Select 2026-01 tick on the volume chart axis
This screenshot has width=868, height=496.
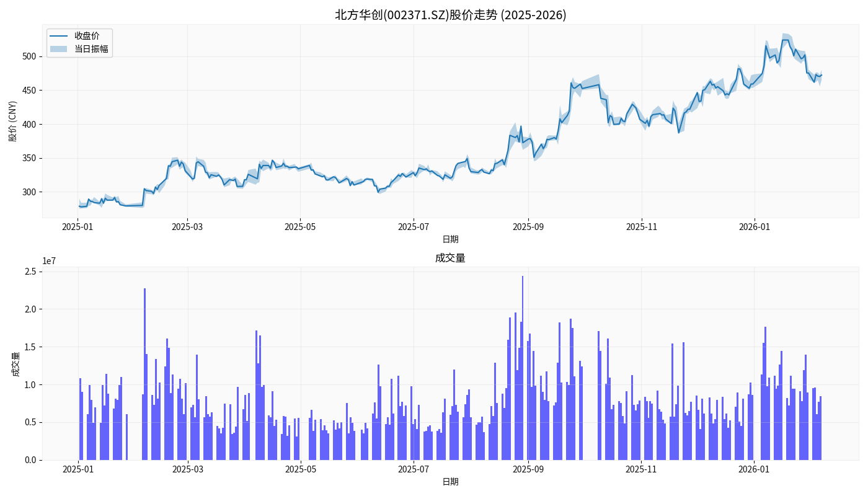pyautogui.click(x=755, y=469)
